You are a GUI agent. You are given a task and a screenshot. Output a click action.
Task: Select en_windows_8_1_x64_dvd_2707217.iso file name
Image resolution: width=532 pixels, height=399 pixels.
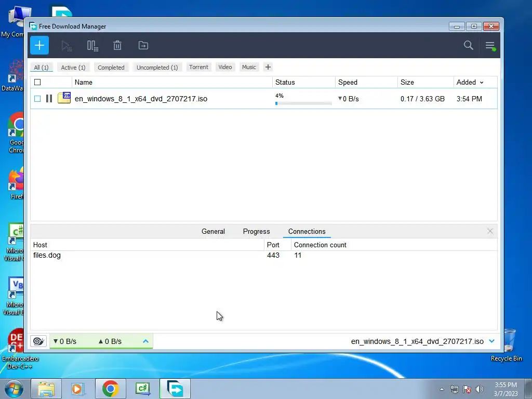[x=141, y=99]
